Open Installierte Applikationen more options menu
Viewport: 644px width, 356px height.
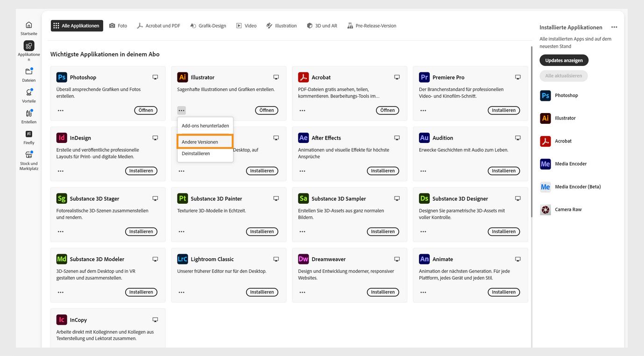pos(614,28)
